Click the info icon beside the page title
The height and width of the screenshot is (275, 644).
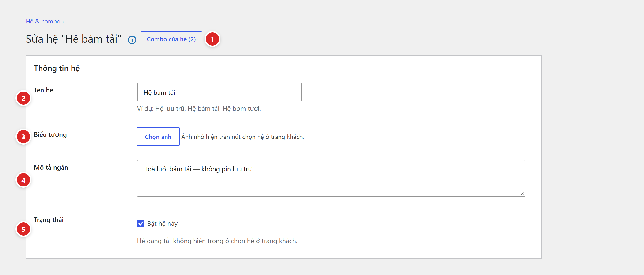(x=132, y=40)
